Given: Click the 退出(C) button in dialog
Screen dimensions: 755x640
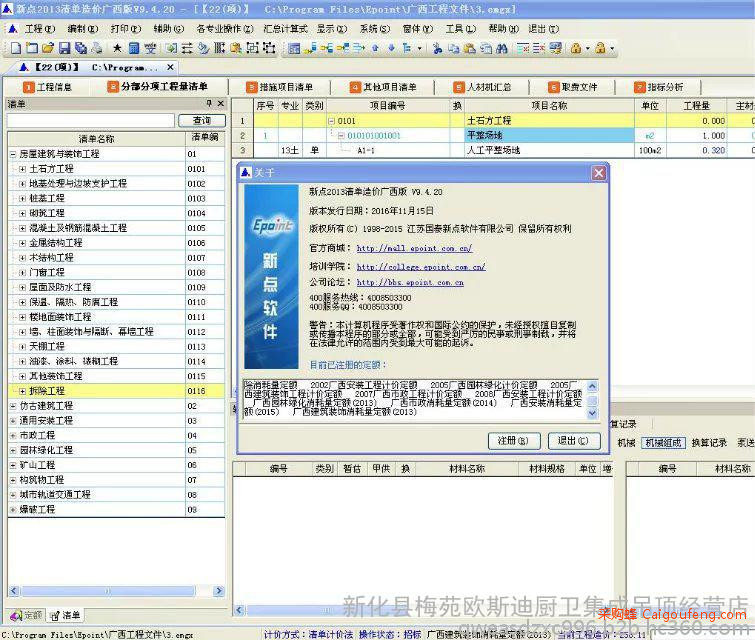Looking at the screenshot, I should [x=573, y=441].
